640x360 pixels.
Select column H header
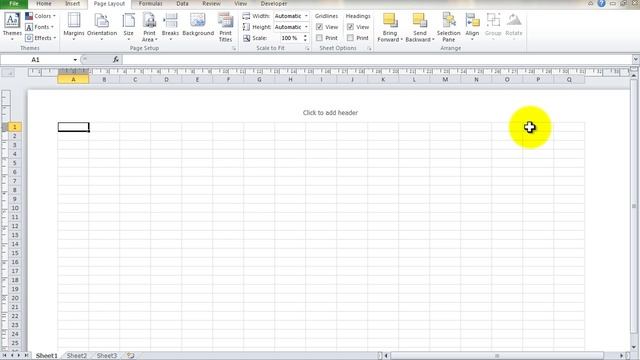[x=290, y=80]
